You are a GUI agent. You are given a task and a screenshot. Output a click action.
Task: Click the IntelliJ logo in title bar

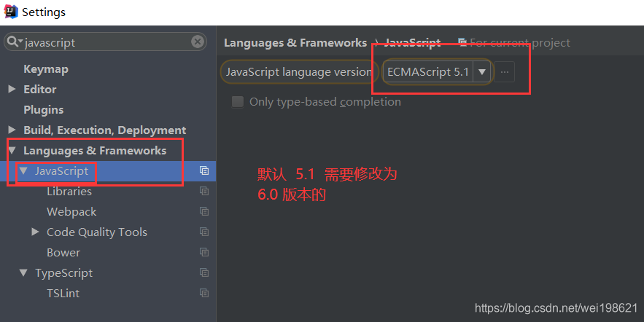10,12
